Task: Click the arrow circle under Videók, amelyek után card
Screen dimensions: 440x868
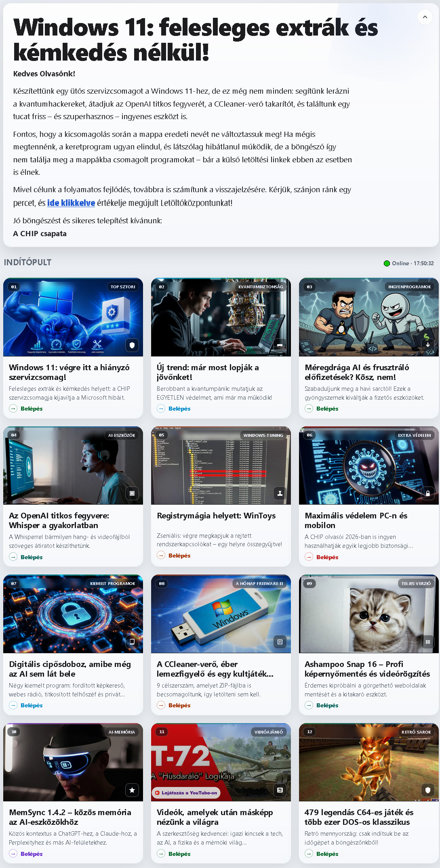Action: [161, 853]
